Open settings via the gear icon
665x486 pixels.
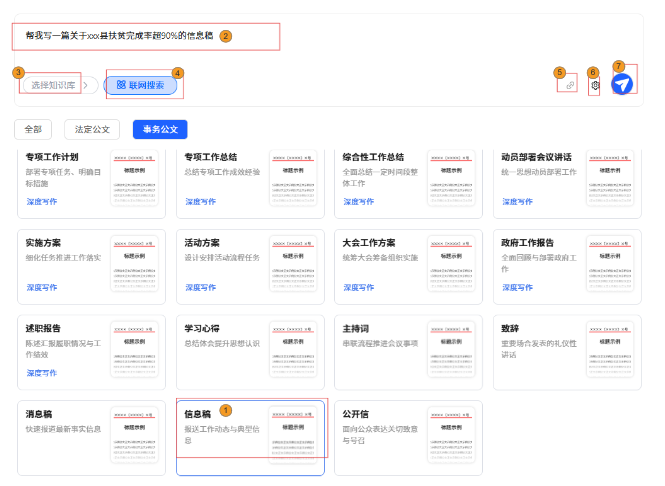[595, 86]
